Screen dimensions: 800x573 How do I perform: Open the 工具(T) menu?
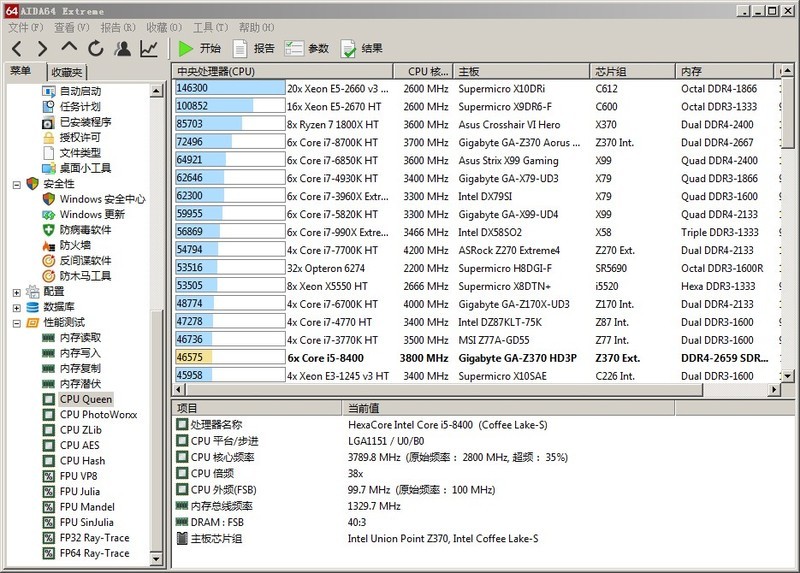coord(210,27)
